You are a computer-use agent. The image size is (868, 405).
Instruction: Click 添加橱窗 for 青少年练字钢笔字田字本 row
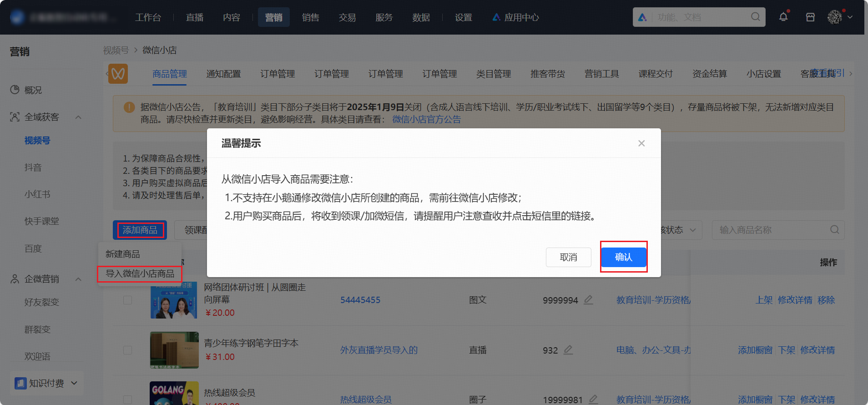tap(755, 350)
